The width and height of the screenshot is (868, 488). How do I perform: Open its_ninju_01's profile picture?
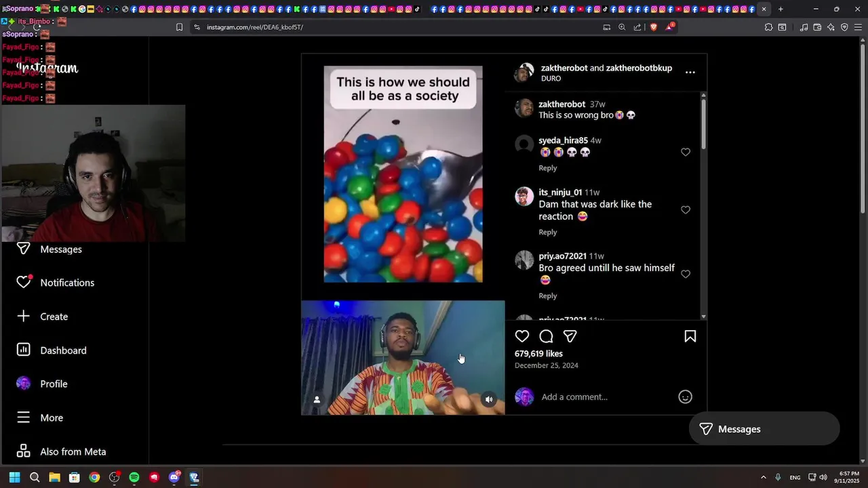[524, 197]
